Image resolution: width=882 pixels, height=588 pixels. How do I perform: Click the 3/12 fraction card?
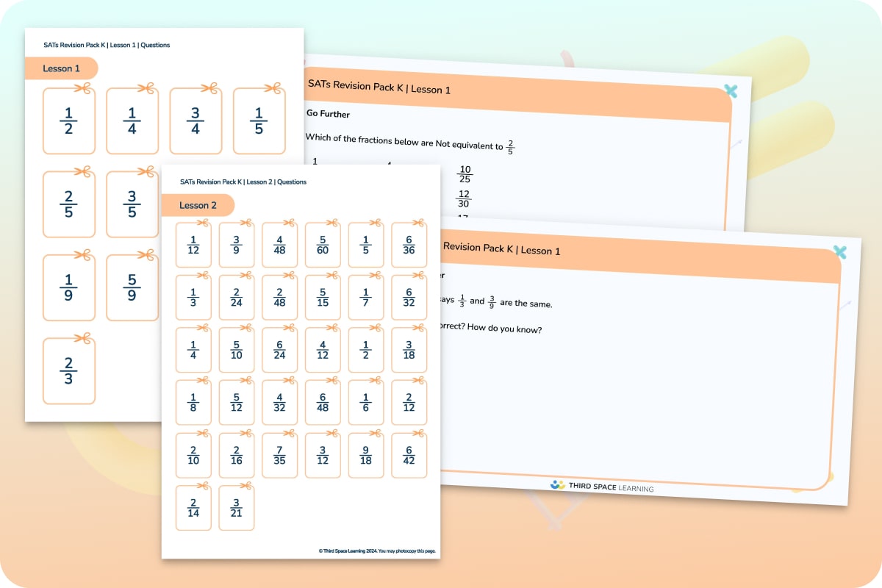coord(323,456)
